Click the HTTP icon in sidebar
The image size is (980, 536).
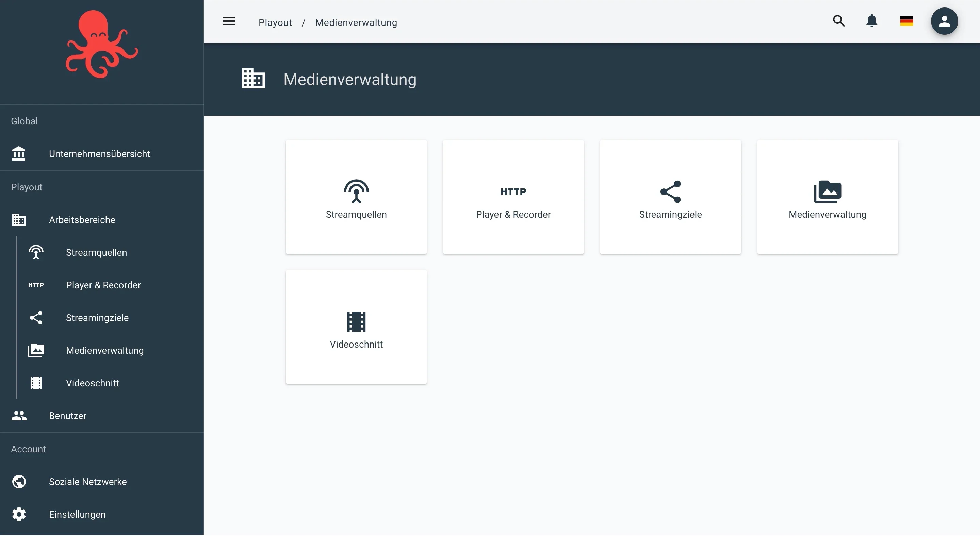36,285
